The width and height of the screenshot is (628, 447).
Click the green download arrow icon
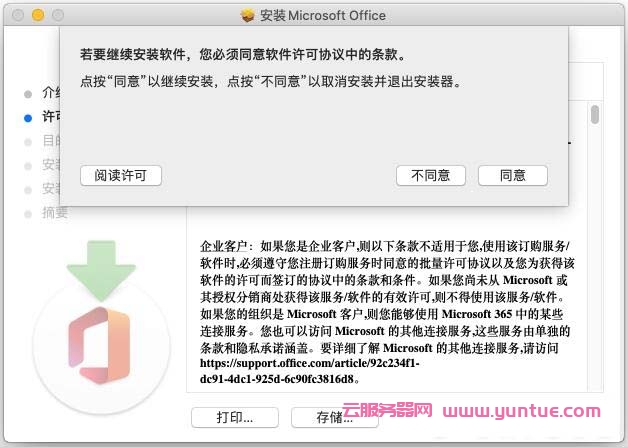point(101,270)
